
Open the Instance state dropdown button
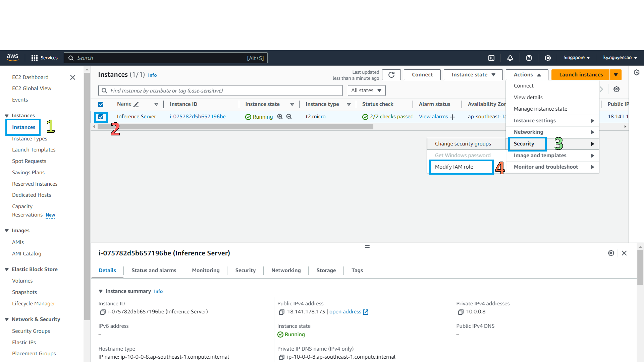point(473,75)
